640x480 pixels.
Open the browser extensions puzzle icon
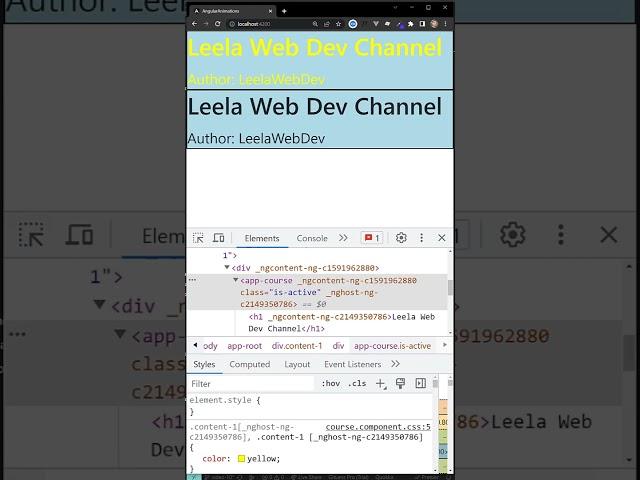pos(409,23)
